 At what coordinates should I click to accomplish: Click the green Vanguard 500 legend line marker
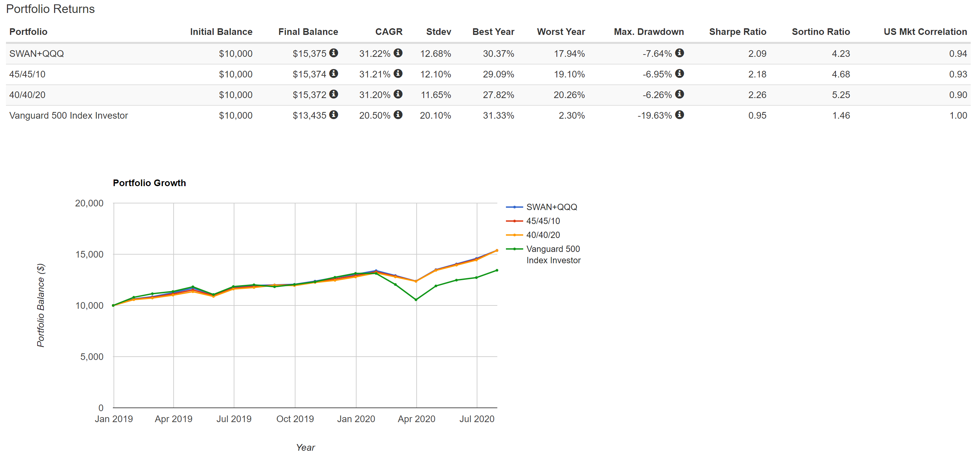[514, 249]
